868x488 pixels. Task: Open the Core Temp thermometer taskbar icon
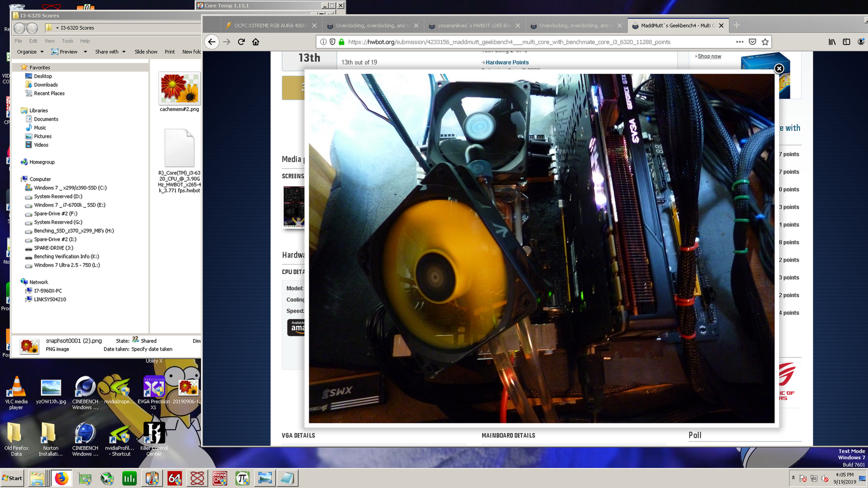point(152,478)
